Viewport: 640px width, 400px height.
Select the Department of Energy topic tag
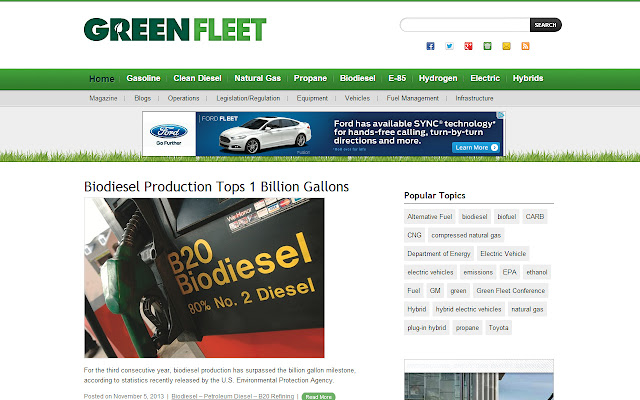coord(438,254)
